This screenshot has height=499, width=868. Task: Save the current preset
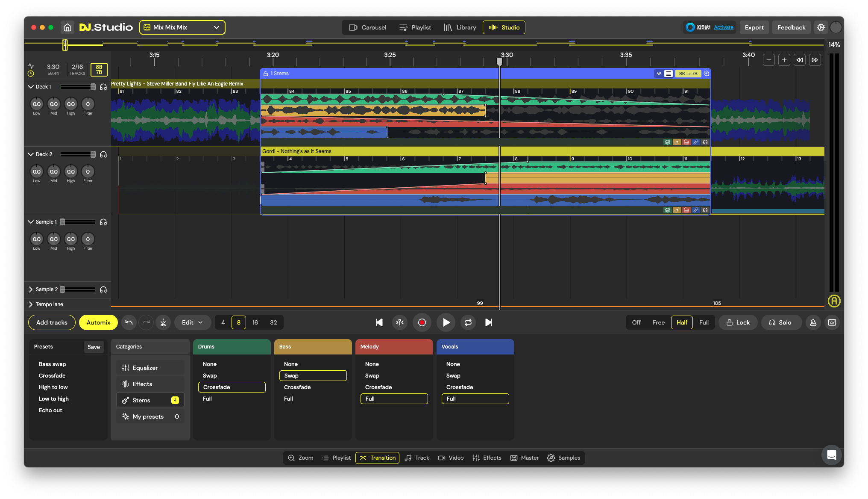[94, 347]
